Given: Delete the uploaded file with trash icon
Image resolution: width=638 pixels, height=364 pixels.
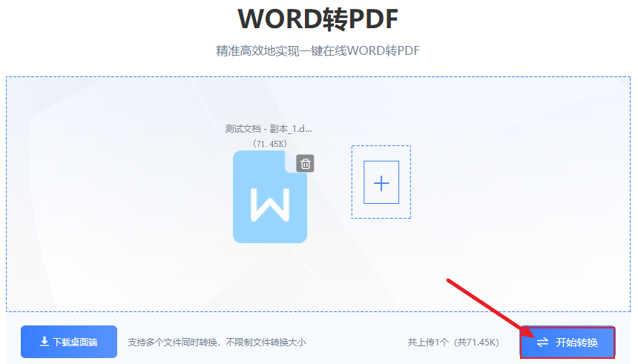Looking at the screenshot, I should [305, 164].
